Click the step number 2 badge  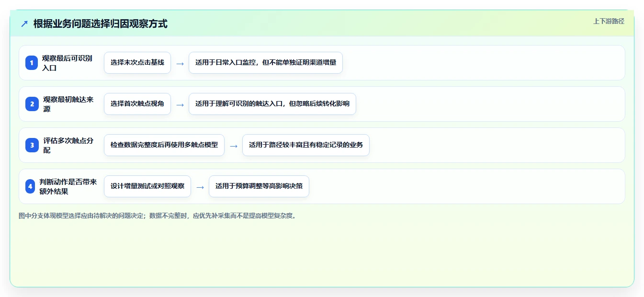pos(32,104)
